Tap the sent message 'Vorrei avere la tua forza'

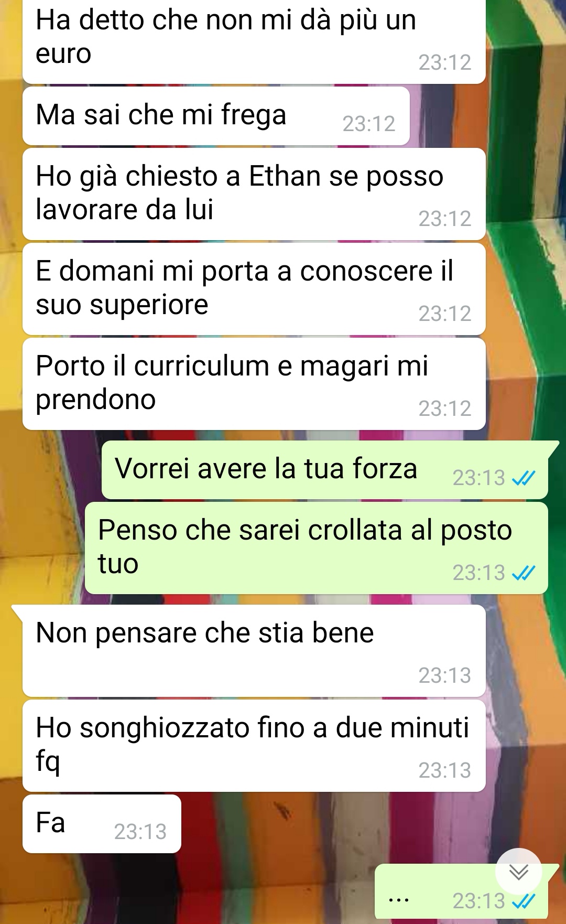pos(325,470)
